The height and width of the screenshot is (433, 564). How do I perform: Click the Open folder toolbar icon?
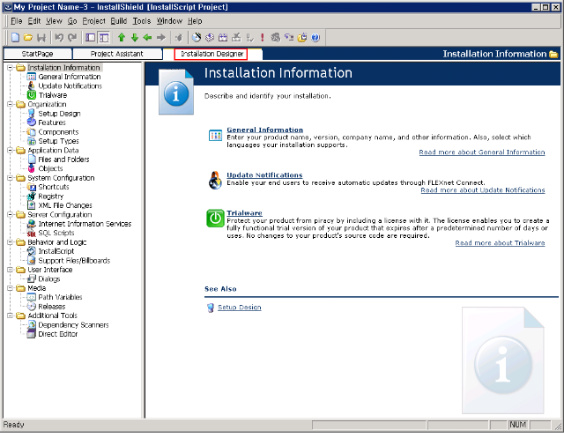pyautogui.click(x=28, y=37)
